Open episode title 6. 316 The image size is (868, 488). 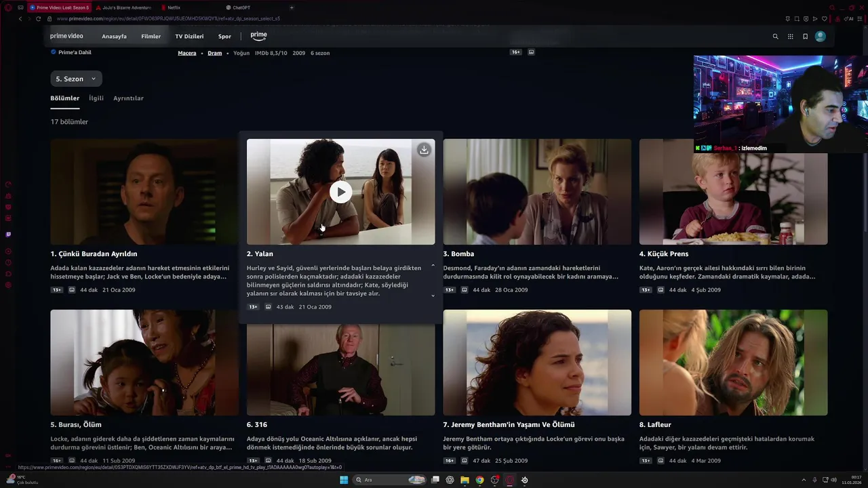[x=256, y=424]
